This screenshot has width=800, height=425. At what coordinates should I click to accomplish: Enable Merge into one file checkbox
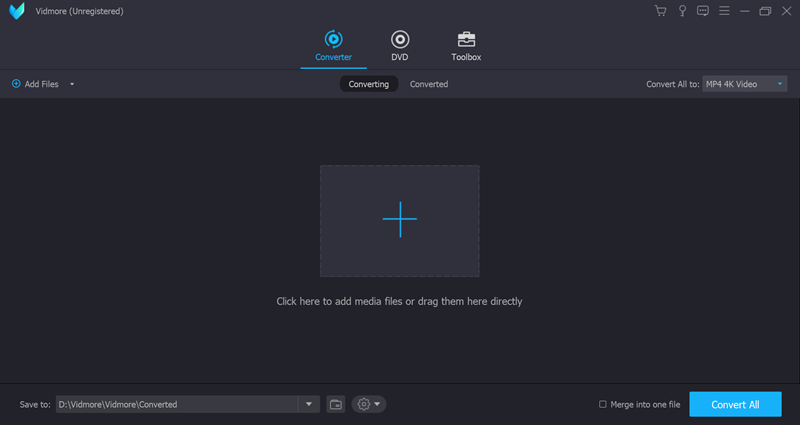click(602, 404)
